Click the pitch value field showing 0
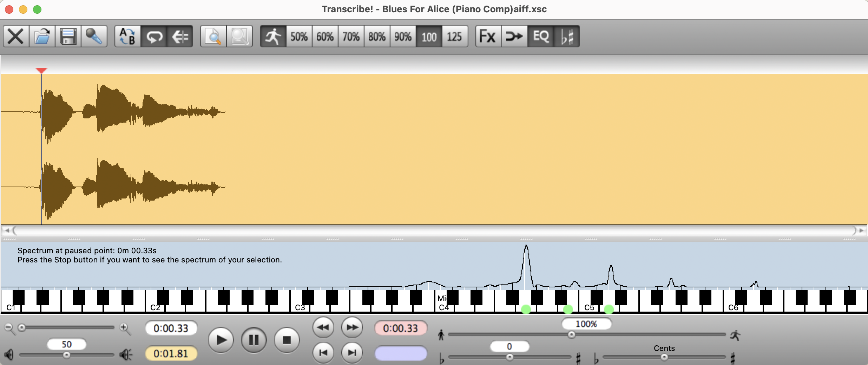The height and width of the screenshot is (365, 868). tap(509, 346)
